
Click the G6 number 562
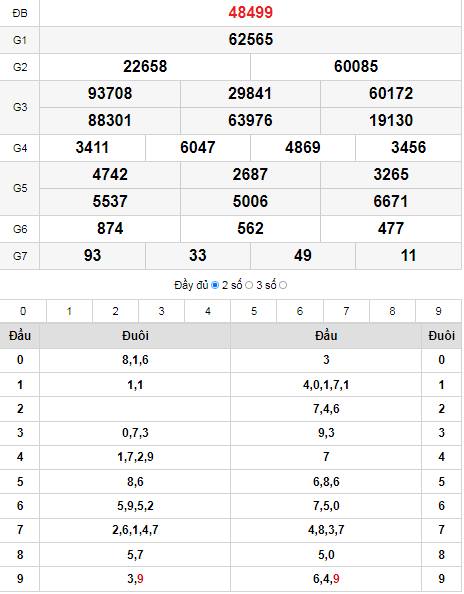[250, 228]
